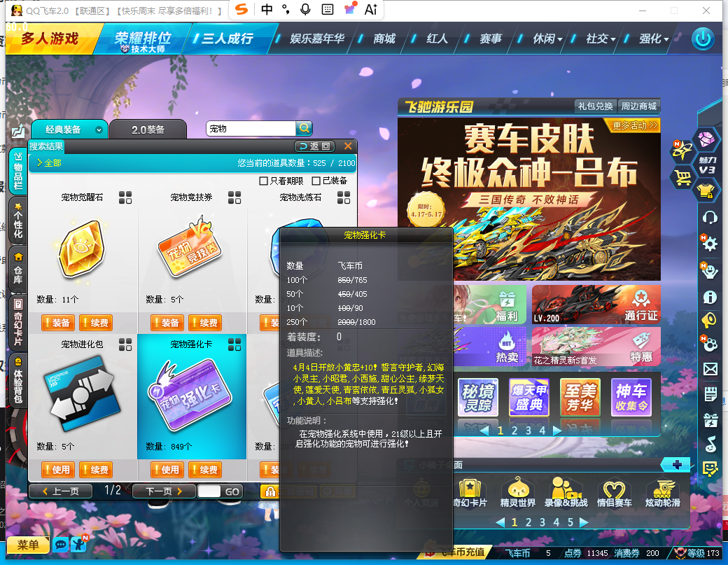This screenshot has height=565, width=728.
Task: Open the settings gear icon
Action: coord(709,243)
